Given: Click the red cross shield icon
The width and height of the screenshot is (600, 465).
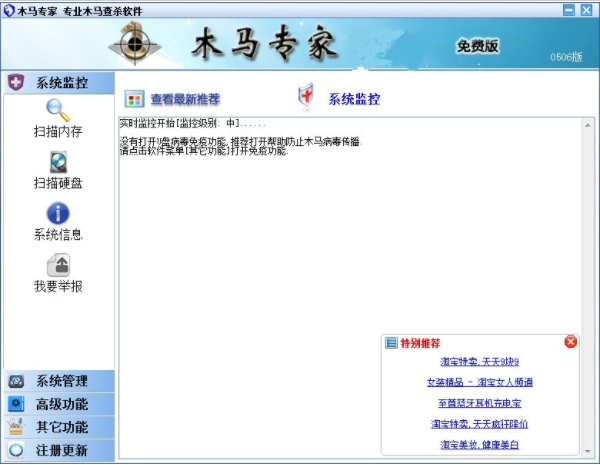Looking at the screenshot, I should coord(306,95).
